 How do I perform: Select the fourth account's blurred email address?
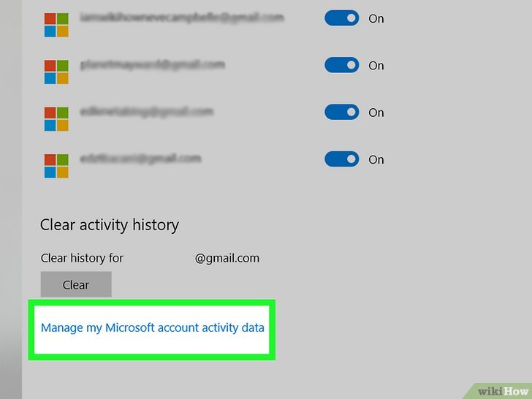(x=140, y=159)
